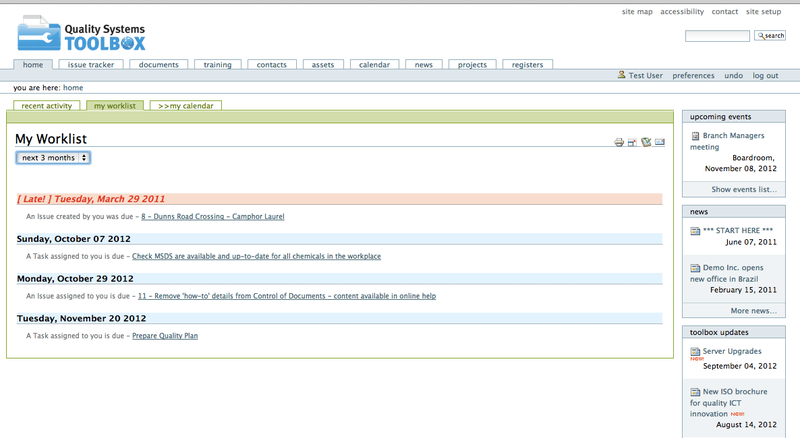
Task: Open issue 8 Dunns Road Crossing link
Action: 213,216
